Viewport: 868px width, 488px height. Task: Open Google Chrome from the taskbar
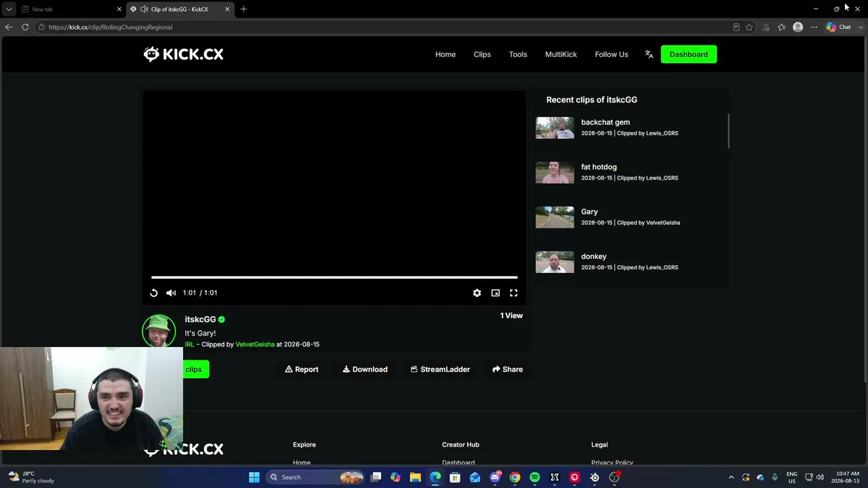click(515, 477)
